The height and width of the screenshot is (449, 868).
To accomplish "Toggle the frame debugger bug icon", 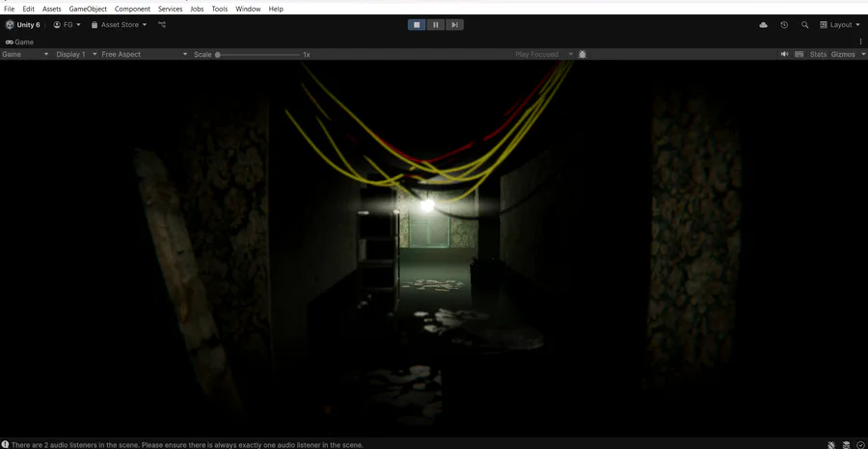I will pyautogui.click(x=583, y=54).
